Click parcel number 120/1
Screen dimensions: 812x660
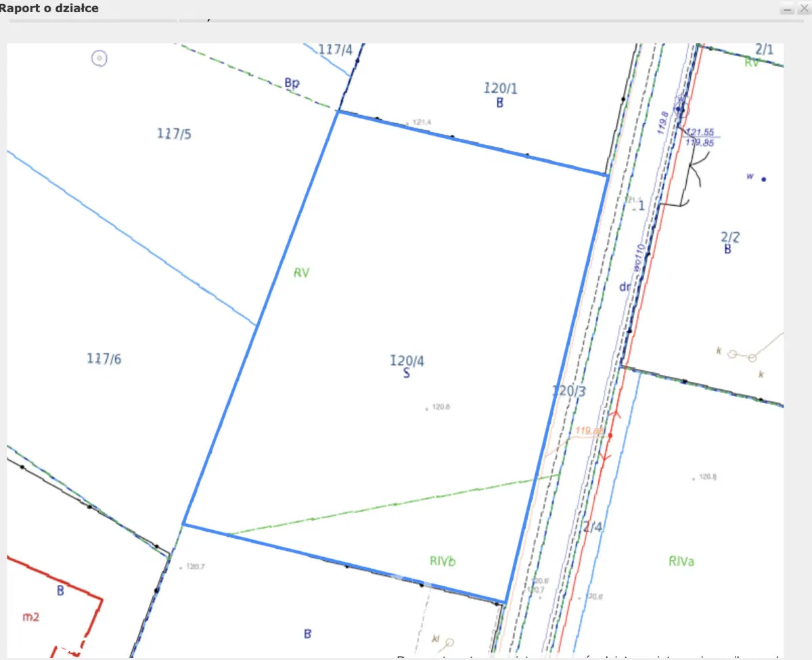click(x=501, y=88)
